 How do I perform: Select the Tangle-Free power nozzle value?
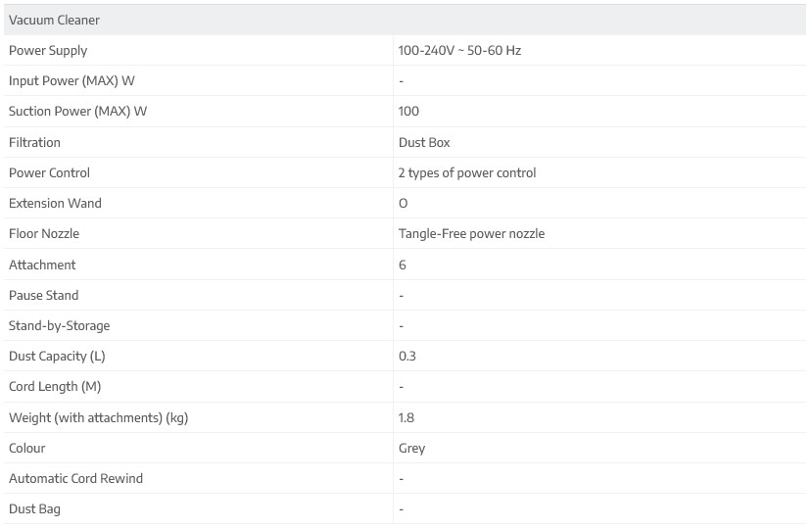click(471, 233)
